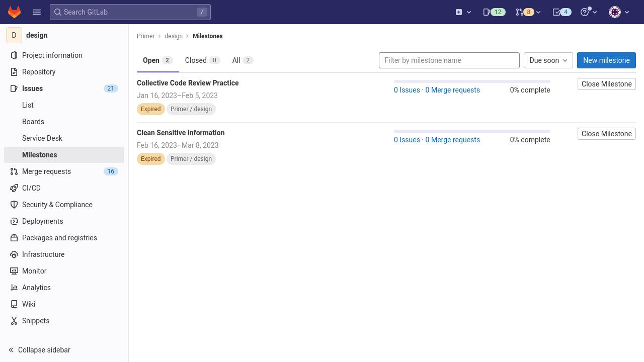Open merge requests dropdown showing 8
The image size is (644, 362).
pyautogui.click(x=528, y=12)
